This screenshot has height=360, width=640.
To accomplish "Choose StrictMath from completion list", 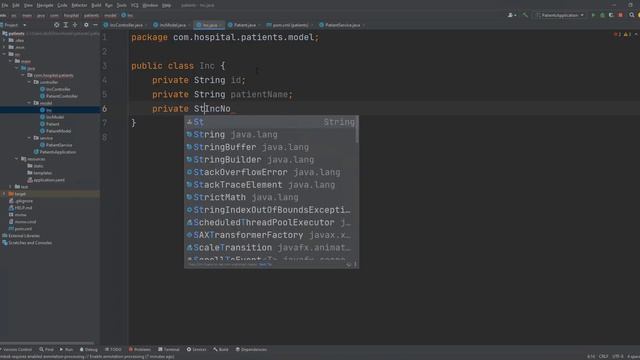I will point(271,198).
